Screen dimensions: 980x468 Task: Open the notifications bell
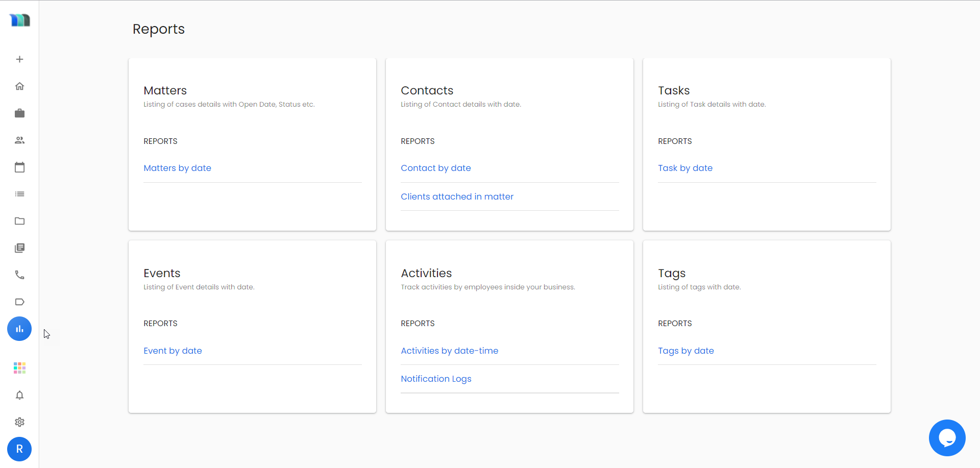pos(19,395)
